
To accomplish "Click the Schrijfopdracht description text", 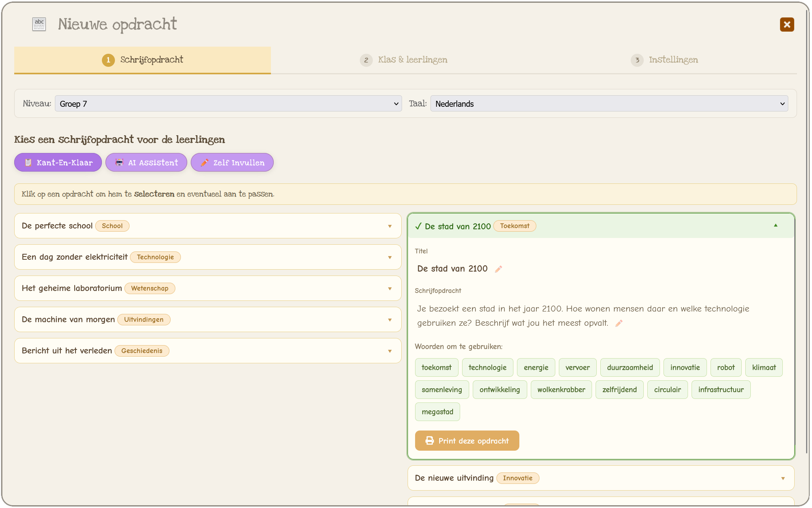I will click(583, 316).
